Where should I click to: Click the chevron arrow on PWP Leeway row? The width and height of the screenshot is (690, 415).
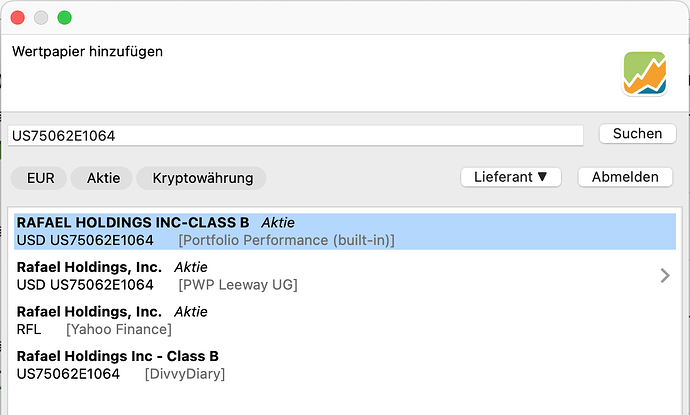click(665, 276)
